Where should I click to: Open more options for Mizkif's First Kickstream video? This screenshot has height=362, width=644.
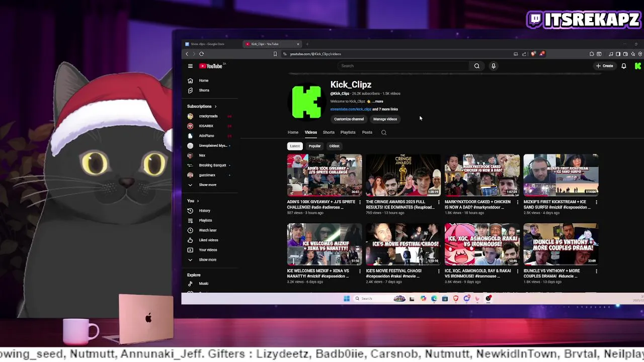[x=596, y=202]
